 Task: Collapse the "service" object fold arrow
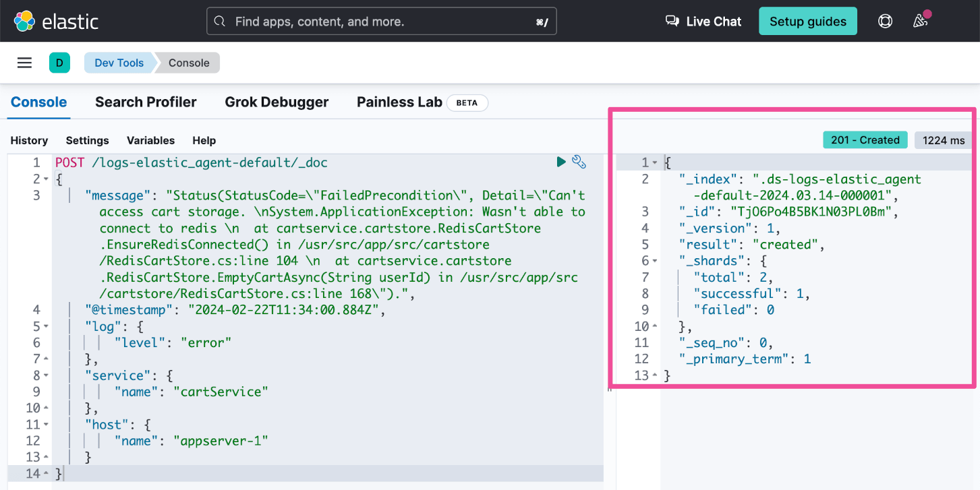point(46,375)
